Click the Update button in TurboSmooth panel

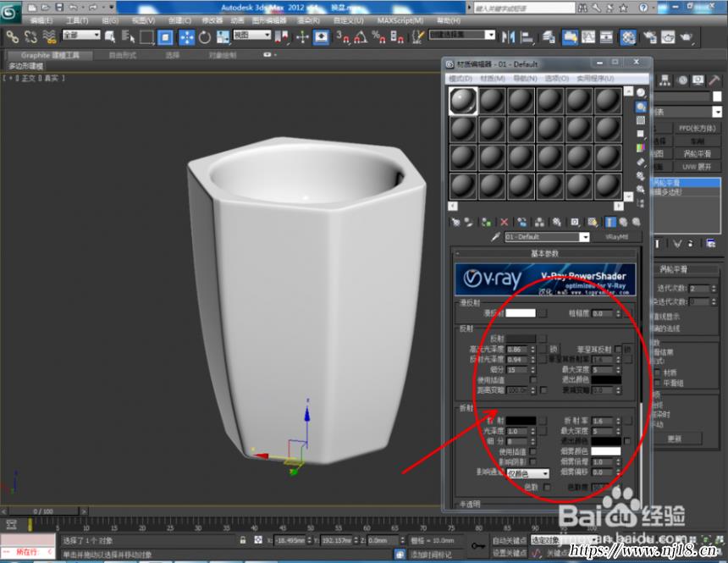[x=675, y=439]
